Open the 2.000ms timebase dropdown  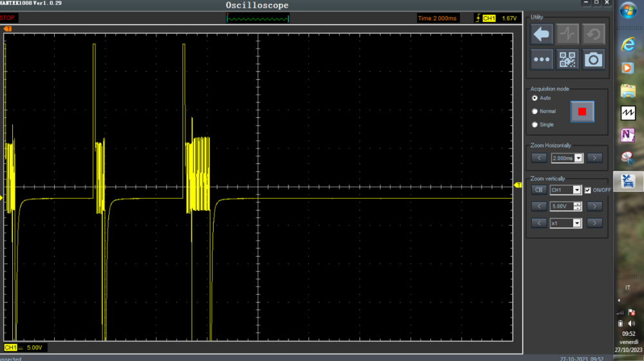[x=578, y=158]
